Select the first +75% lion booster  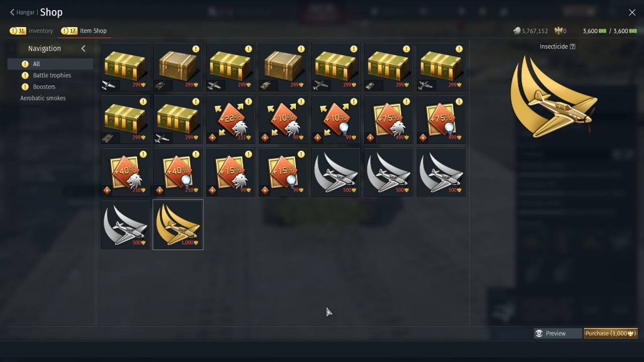tap(388, 120)
